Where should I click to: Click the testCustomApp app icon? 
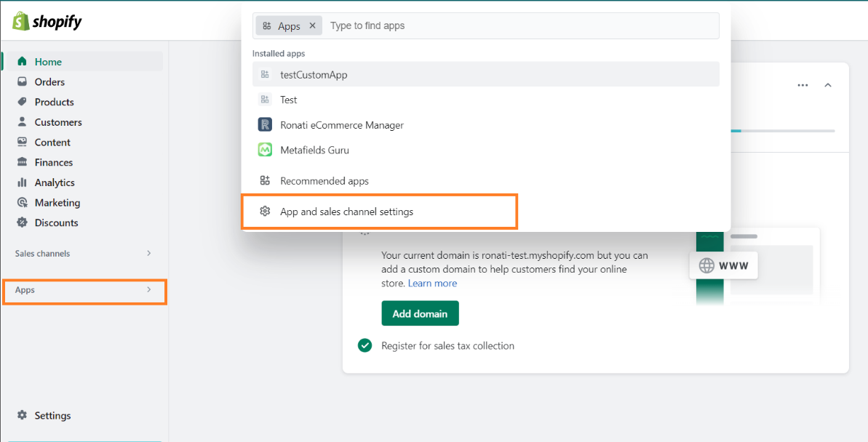coord(265,75)
